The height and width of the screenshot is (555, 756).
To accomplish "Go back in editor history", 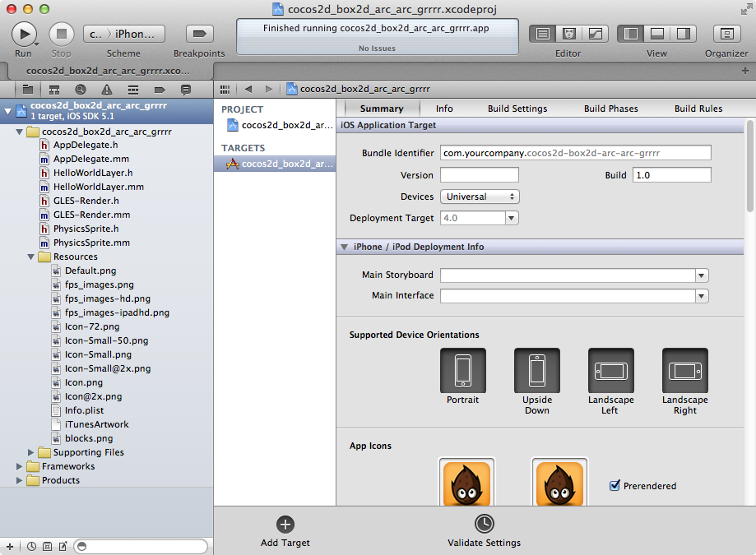I will (248, 89).
